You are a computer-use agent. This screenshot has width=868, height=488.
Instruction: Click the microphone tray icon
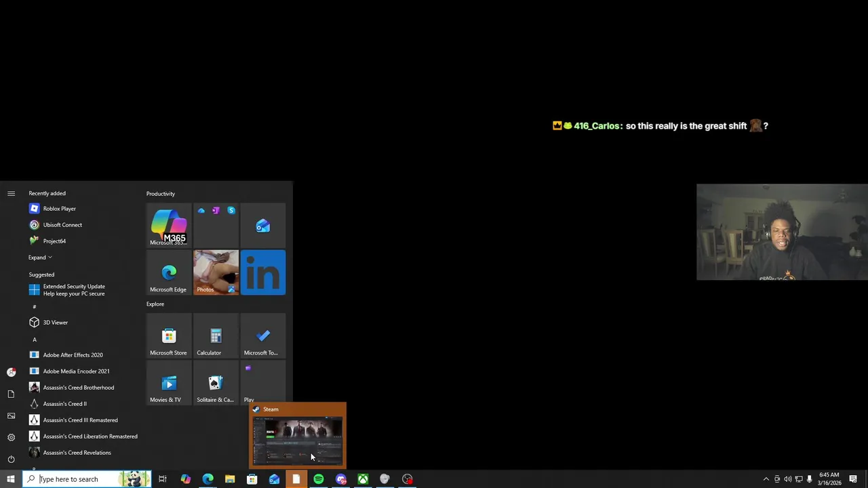tap(809, 479)
